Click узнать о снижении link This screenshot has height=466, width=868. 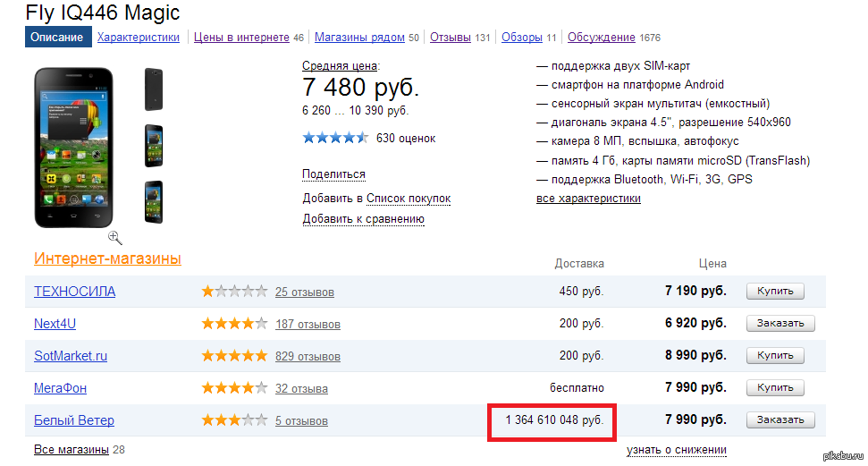[676, 450]
